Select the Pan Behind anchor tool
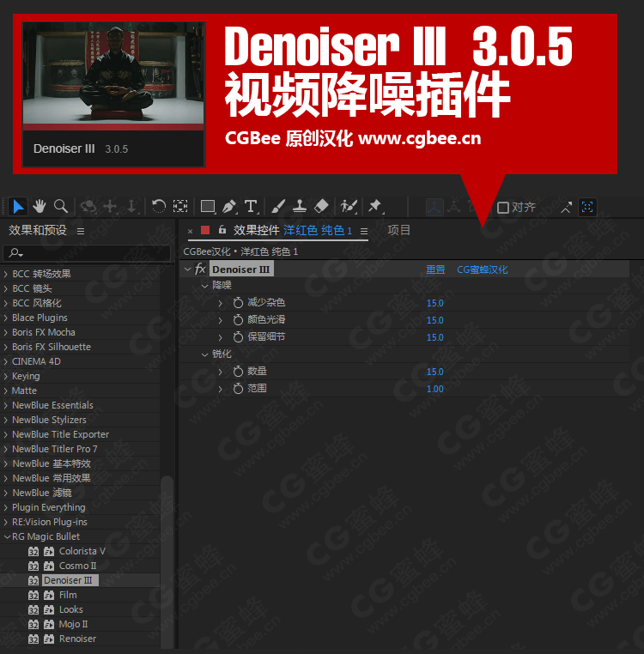This screenshot has width=644, height=654. [x=180, y=207]
